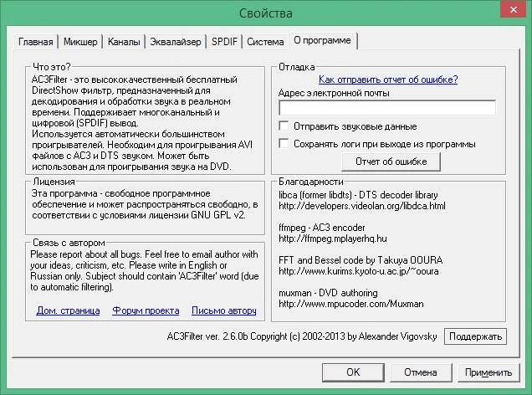532x395 pixels.
Task: Click the 'muxman - DVD authoring' line
Action: [x=328, y=293]
